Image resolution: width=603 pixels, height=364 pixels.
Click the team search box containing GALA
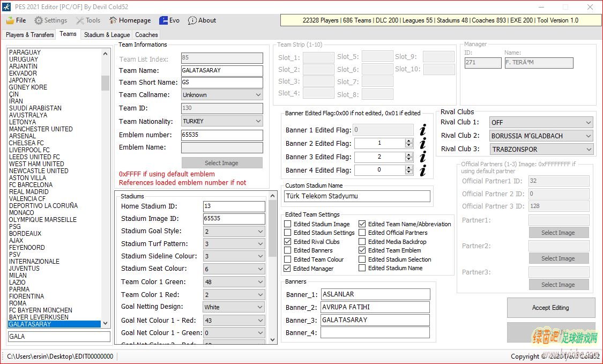pos(59,337)
